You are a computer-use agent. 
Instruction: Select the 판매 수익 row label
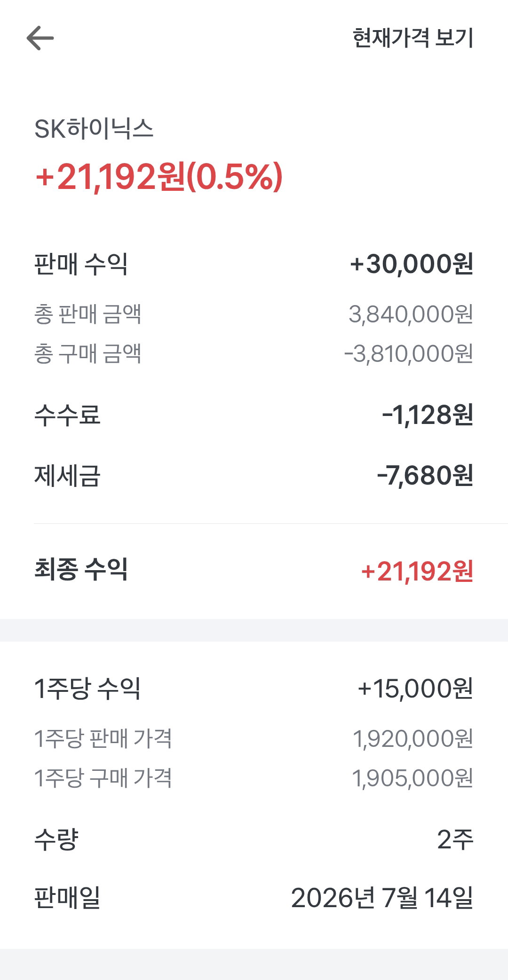point(81,264)
